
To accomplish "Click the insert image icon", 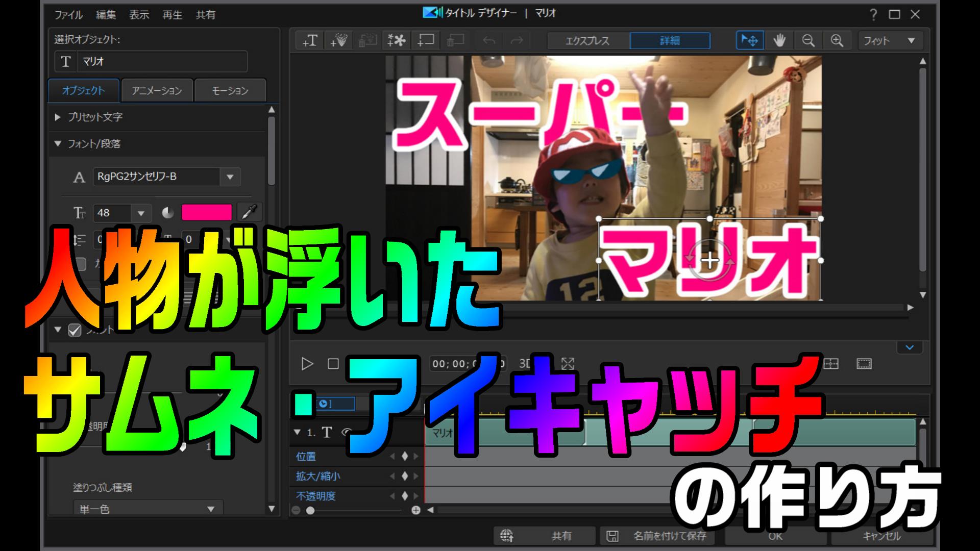I will [x=397, y=40].
